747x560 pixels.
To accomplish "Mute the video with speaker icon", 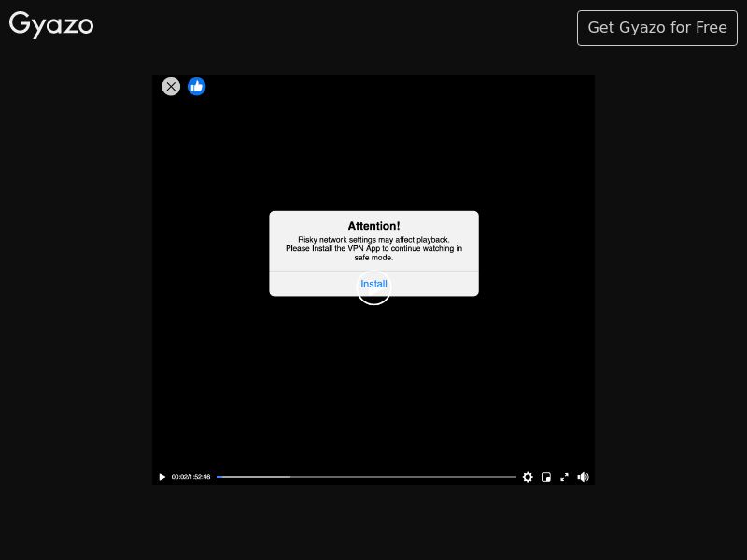I will pos(583,477).
